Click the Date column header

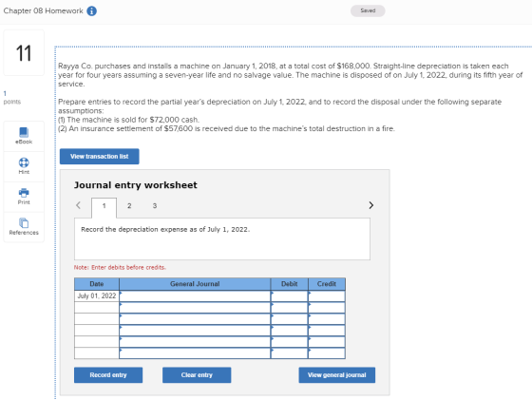point(97,284)
